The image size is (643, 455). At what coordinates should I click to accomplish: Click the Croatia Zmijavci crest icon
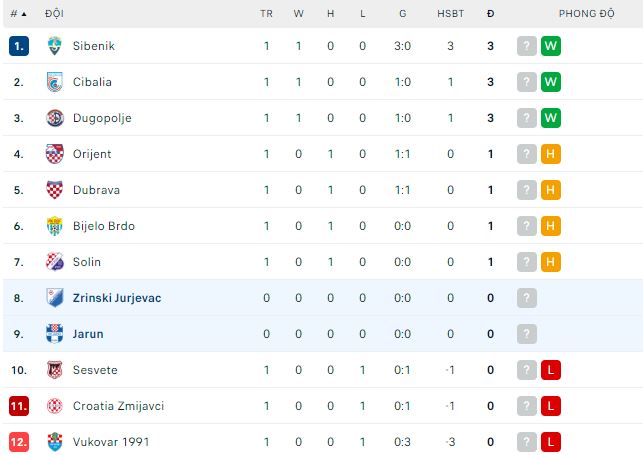(x=55, y=406)
